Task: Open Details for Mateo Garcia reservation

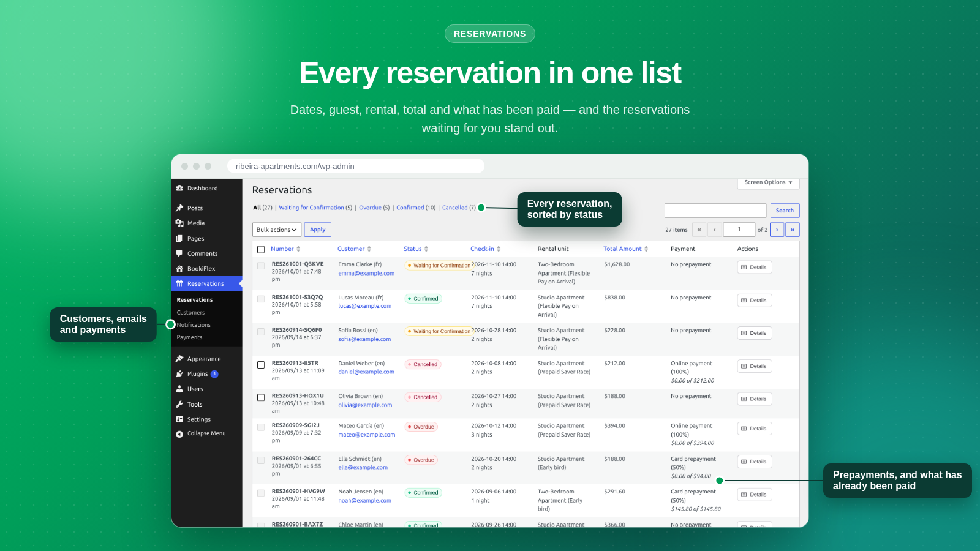Action: click(755, 429)
